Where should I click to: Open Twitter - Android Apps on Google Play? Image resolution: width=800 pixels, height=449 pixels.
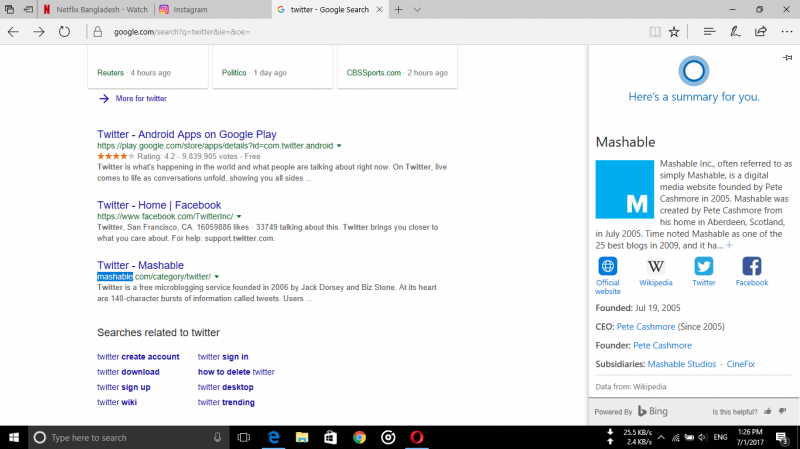pos(187,134)
